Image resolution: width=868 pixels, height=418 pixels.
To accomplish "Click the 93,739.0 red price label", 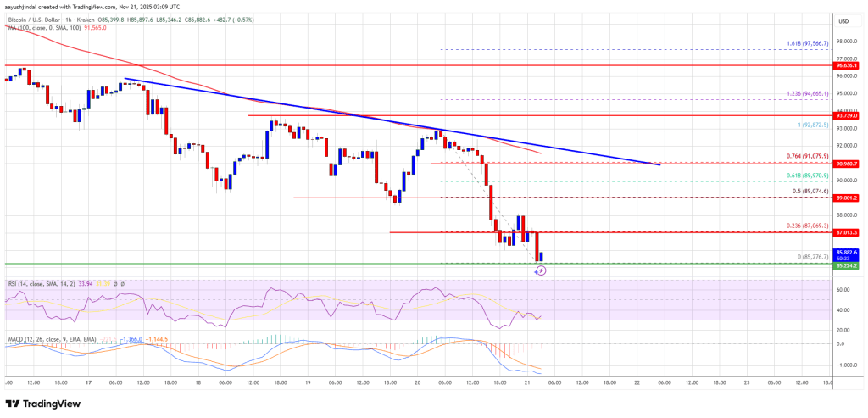I will (849, 115).
